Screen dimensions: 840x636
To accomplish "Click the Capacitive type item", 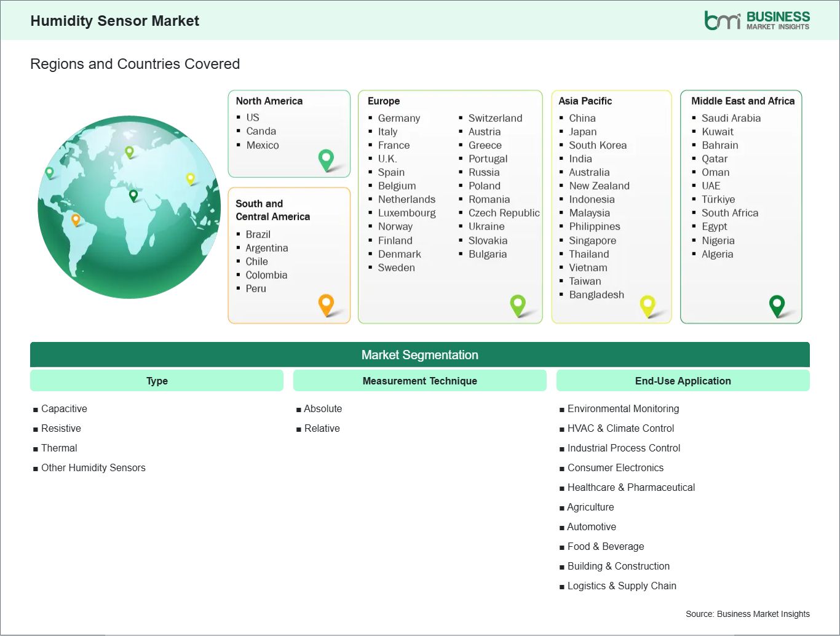I will (x=64, y=408).
